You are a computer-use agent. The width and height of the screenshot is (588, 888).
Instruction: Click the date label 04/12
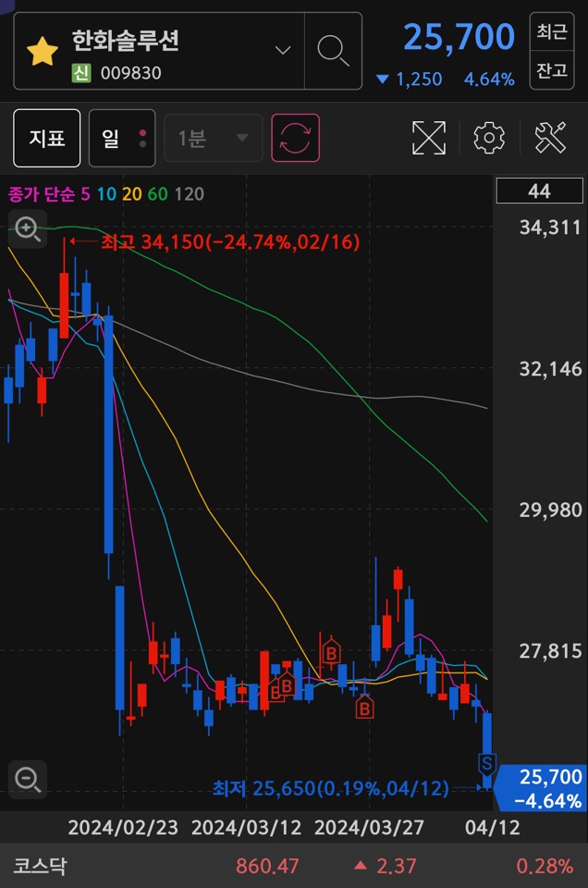[493, 827]
